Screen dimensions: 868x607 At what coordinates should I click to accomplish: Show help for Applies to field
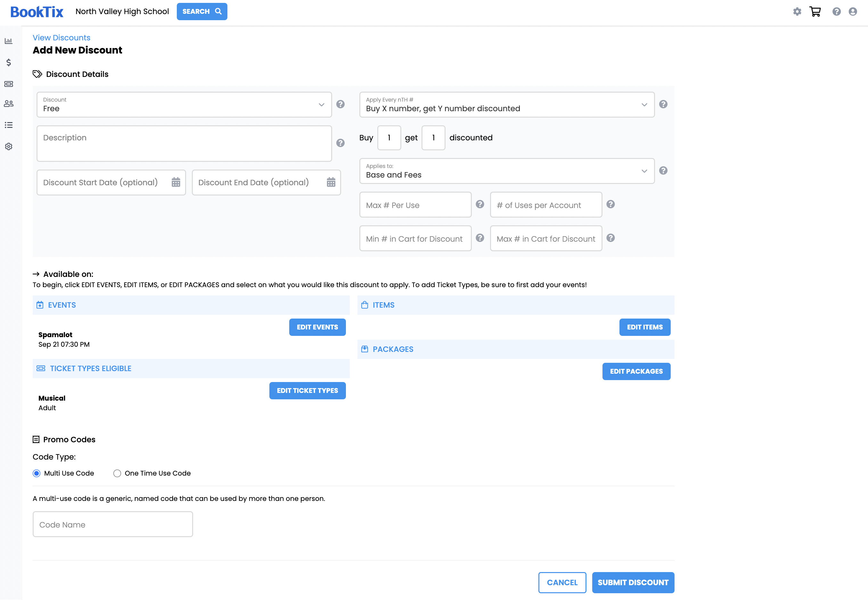tap(663, 170)
